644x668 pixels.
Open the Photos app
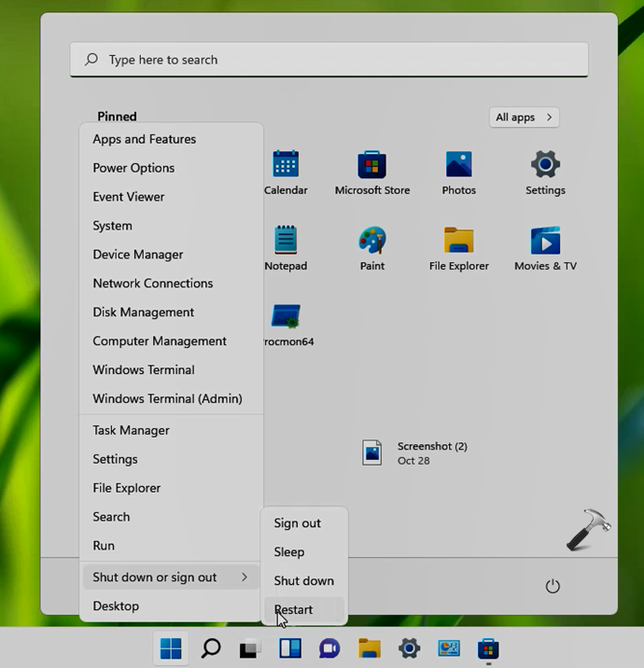coord(458,166)
